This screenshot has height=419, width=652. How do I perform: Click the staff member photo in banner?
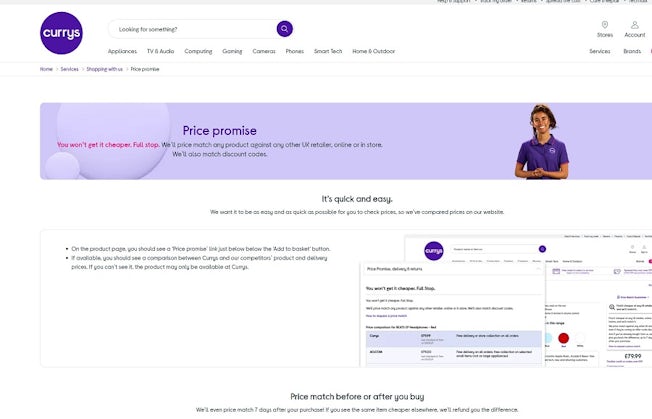coord(543,142)
